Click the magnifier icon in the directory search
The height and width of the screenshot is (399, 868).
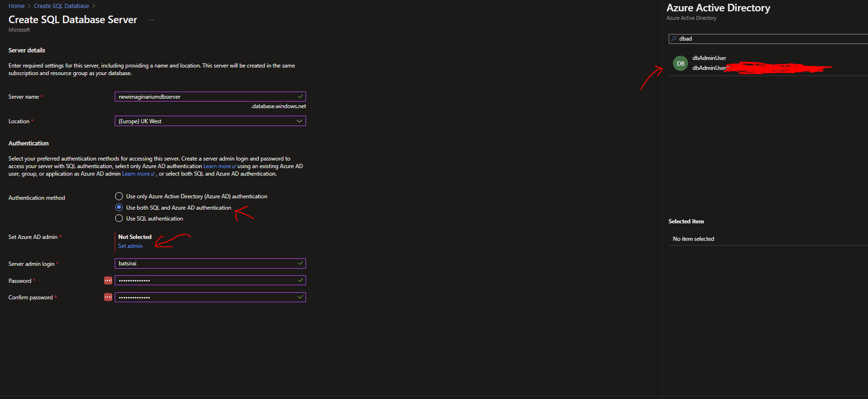point(674,39)
